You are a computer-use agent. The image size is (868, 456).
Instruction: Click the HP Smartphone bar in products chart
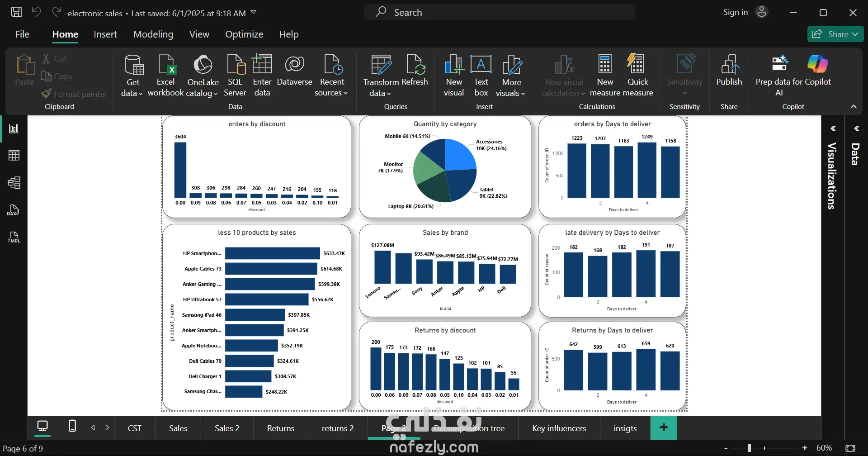273,253
